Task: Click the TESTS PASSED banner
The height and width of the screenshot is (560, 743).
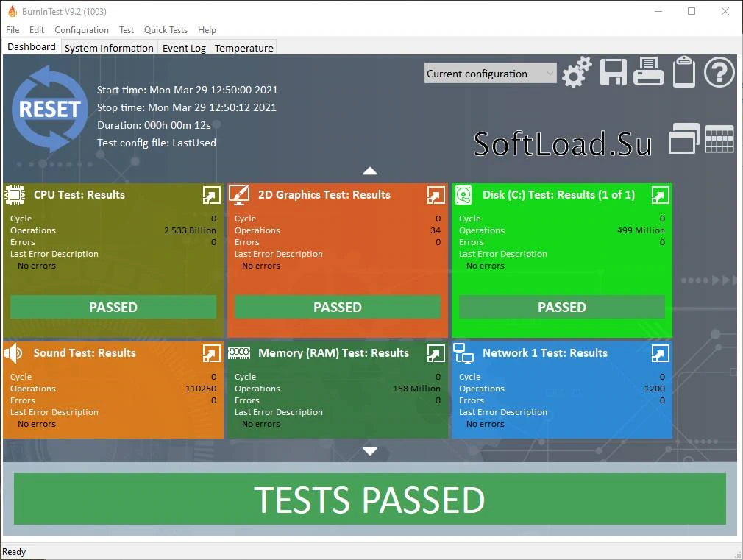Action: tap(369, 500)
